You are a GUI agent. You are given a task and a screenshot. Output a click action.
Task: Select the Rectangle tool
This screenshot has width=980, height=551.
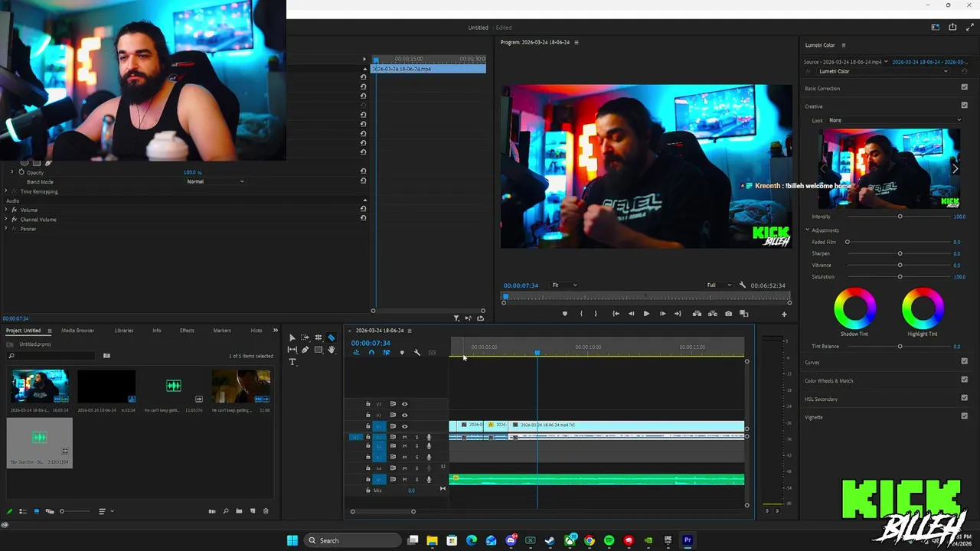pos(318,350)
